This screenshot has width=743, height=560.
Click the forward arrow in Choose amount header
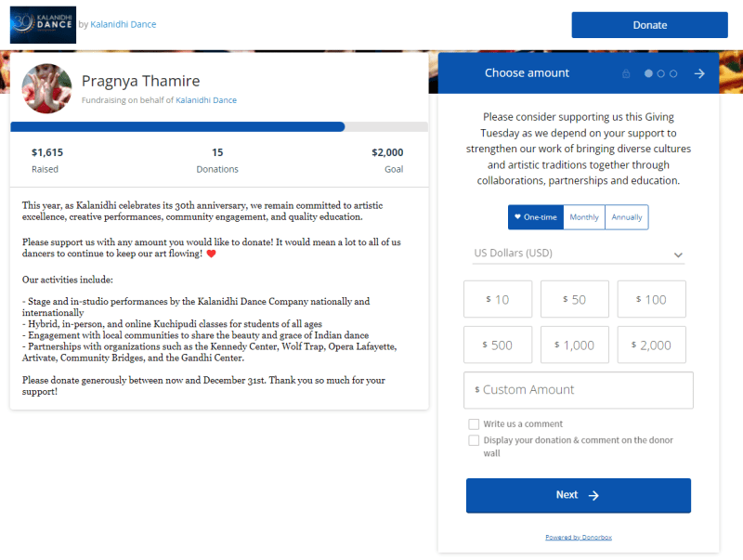coord(699,73)
